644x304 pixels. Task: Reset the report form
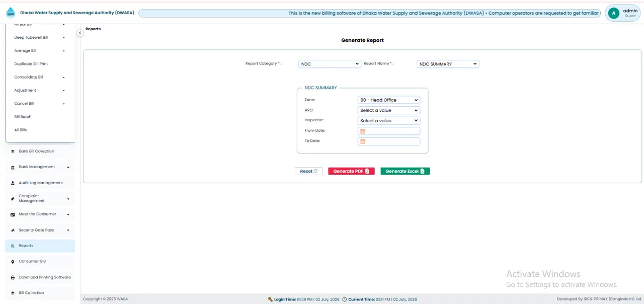pos(309,171)
